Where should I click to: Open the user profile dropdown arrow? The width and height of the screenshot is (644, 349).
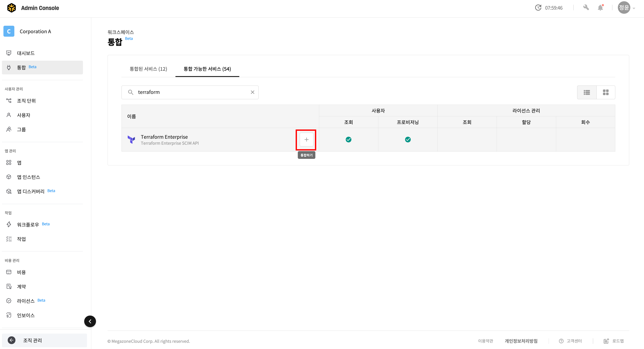coord(634,8)
